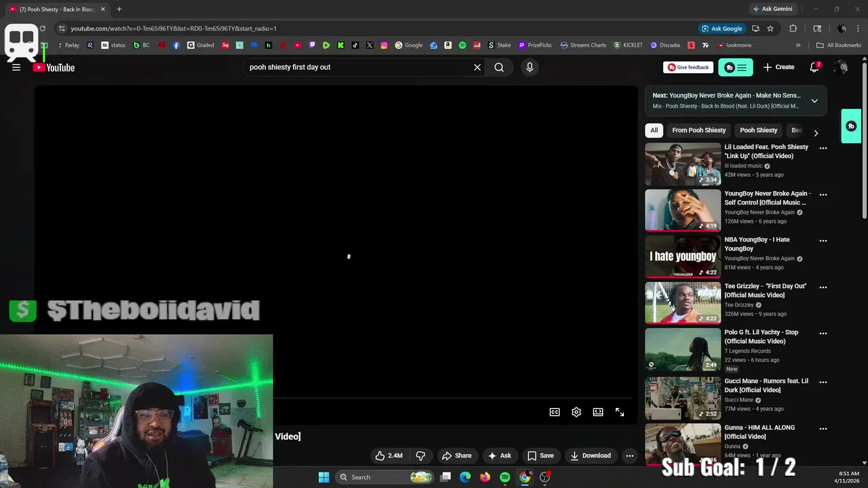This screenshot has width=868, height=488.
Task: Open options for I Hate YoungBoy video
Action: pos(823,241)
